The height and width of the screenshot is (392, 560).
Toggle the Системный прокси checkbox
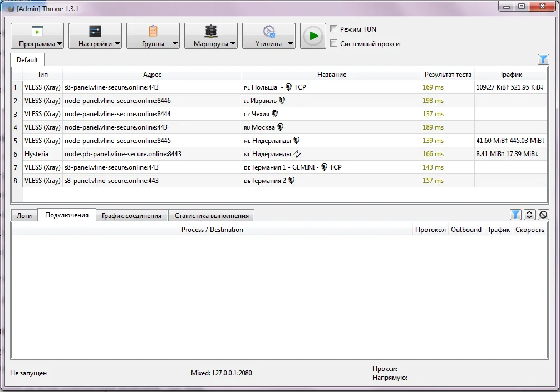click(333, 43)
